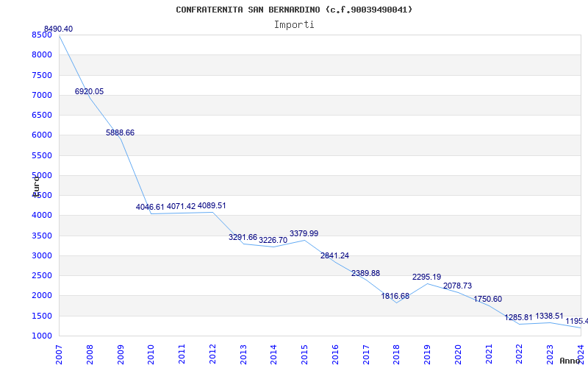588x368 pixels.
Task: Select the data label 6920.05
Action: pos(89,91)
